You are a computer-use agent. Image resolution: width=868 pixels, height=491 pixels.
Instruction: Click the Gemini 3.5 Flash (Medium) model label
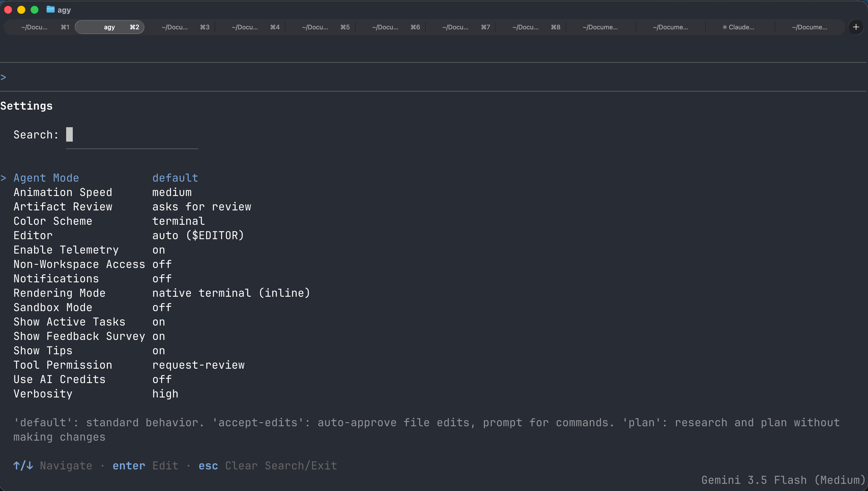tap(783, 480)
